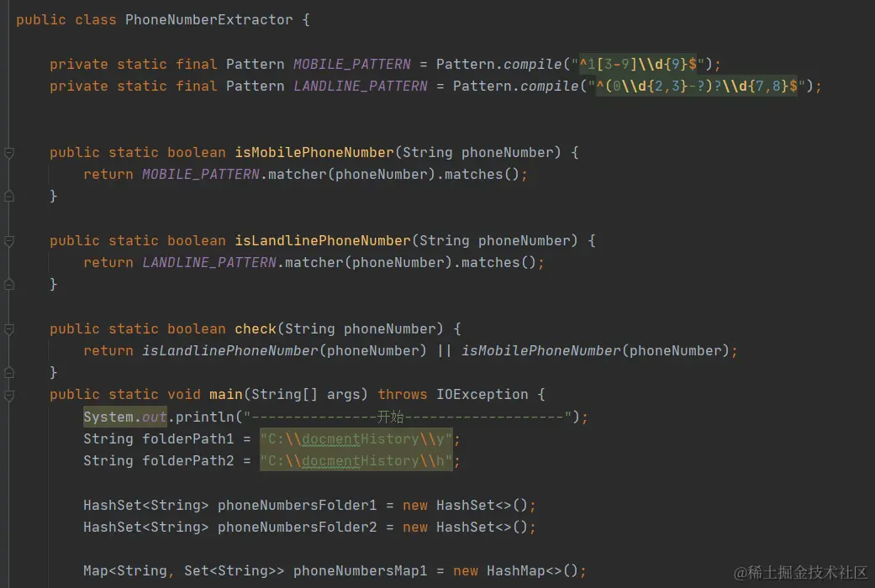This screenshot has width=875, height=588.
Task: Click isMobilePhoneNumber call inside check method
Action: 540,350
